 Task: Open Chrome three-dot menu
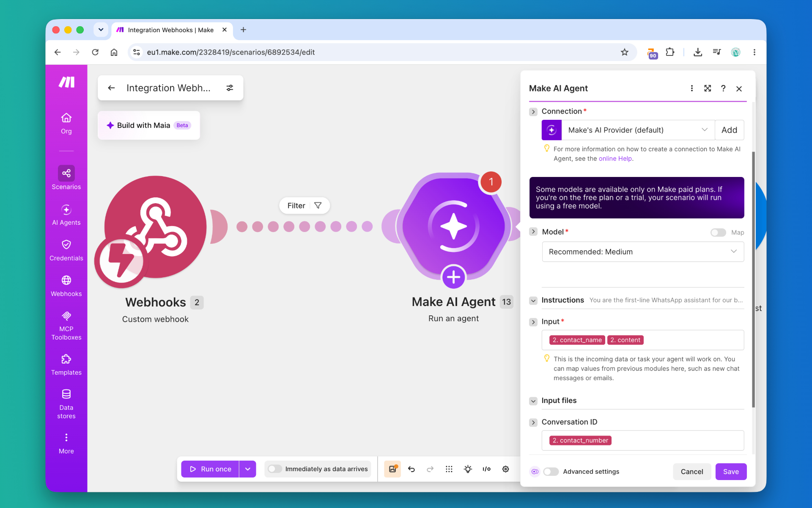(x=754, y=52)
